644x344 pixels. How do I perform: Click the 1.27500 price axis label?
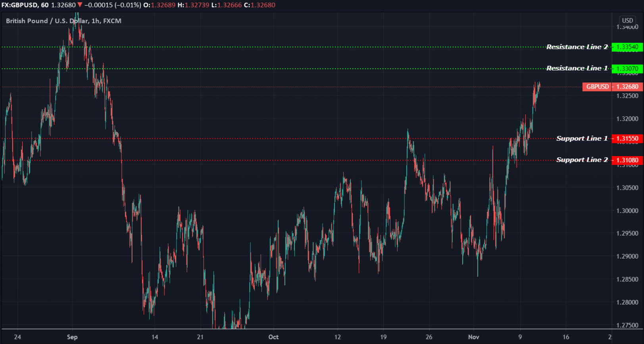click(x=627, y=325)
